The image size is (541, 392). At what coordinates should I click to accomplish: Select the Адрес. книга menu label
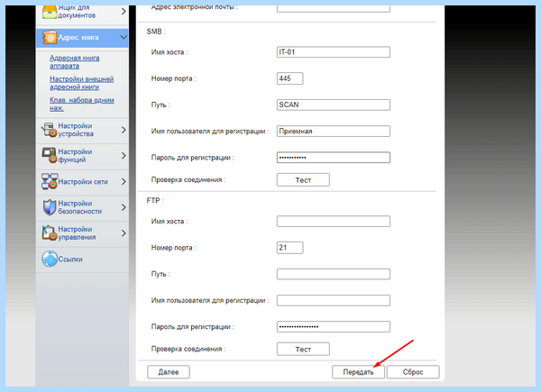pyautogui.click(x=78, y=37)
